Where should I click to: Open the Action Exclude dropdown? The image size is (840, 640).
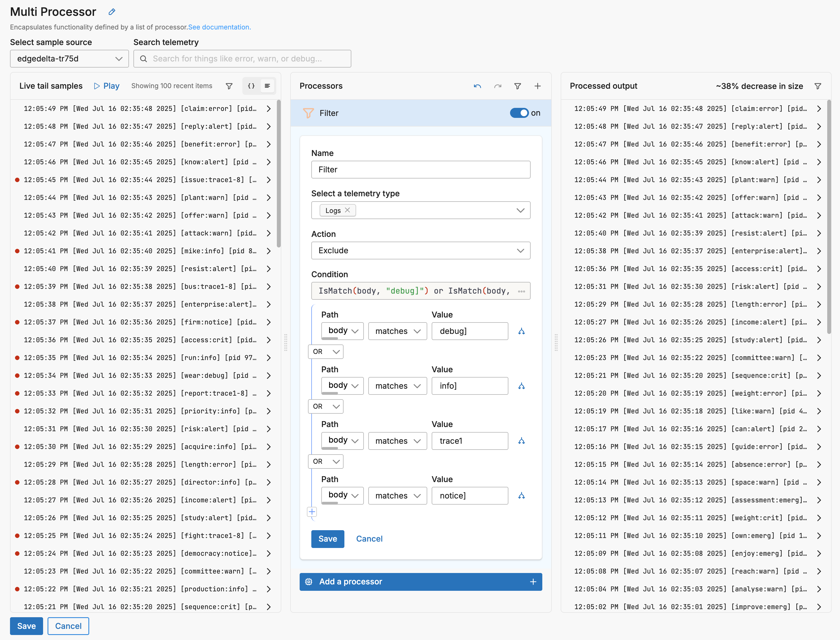(420, 251)
